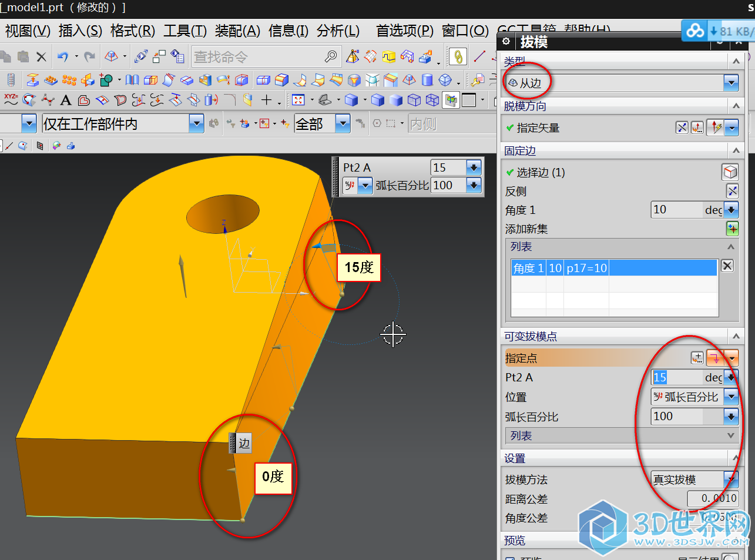Click magnifier icon in command search box
Image resolution: width=755 pixels, height=560 pixels.
pyautogui.click(x=331, y=56)
